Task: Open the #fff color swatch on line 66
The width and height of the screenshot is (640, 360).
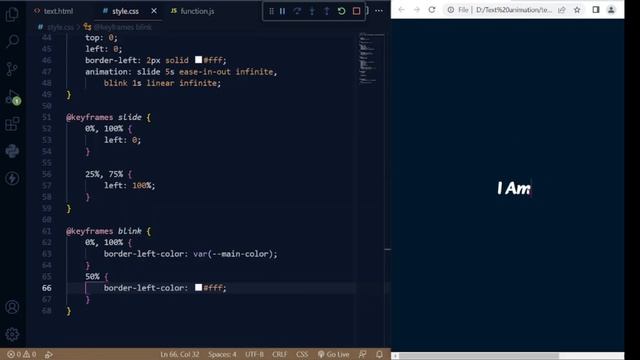Action: pos(198,287)
